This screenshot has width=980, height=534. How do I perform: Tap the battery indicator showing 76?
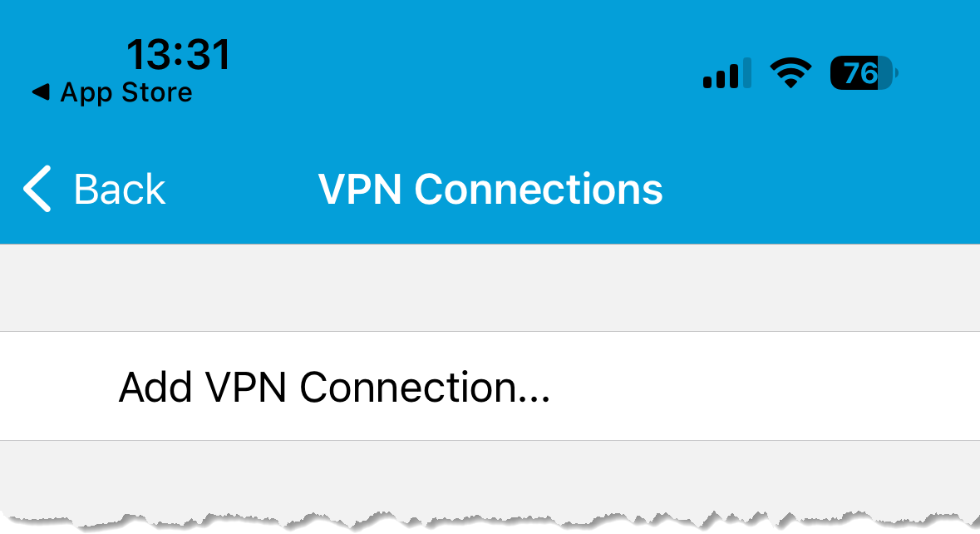pos(864,73)
